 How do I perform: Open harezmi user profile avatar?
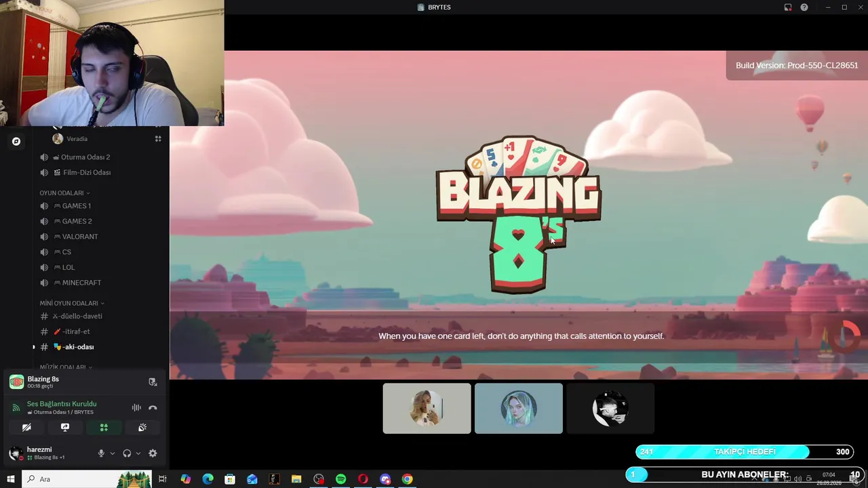pyautogui.click(x=15, y=453)
